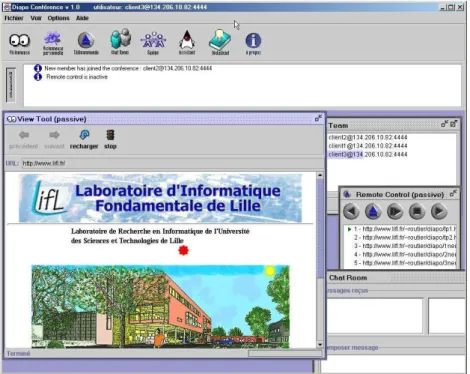Image resolution: width=470 pixels, height=374 pixels.
Task: Open the Equipe team tool icon
Action: (x=153, y=43)
